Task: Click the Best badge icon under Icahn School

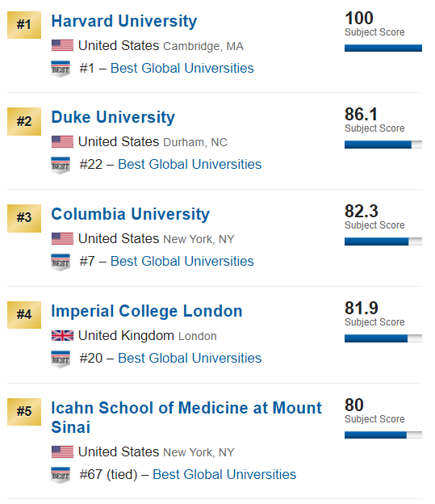Action: (x=61, y=475)
